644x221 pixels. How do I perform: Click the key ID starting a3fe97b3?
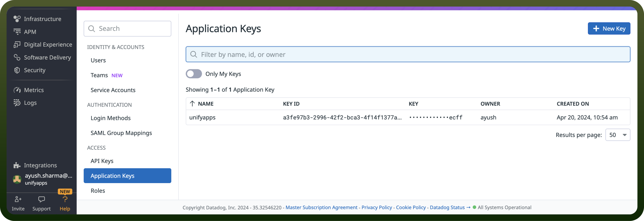pyautogui.click(x=342, y=117)
